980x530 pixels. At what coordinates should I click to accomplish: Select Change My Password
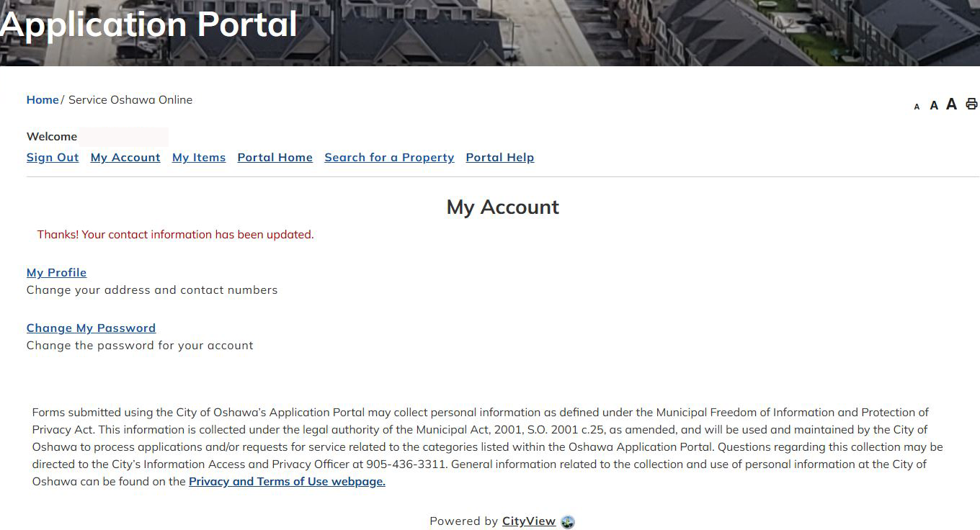pos(91,328)
